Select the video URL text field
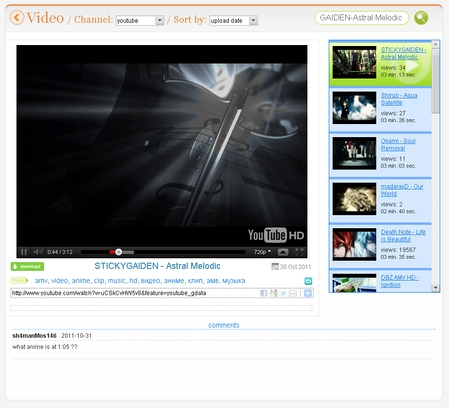The image size is (449, 408). [135, 293]
